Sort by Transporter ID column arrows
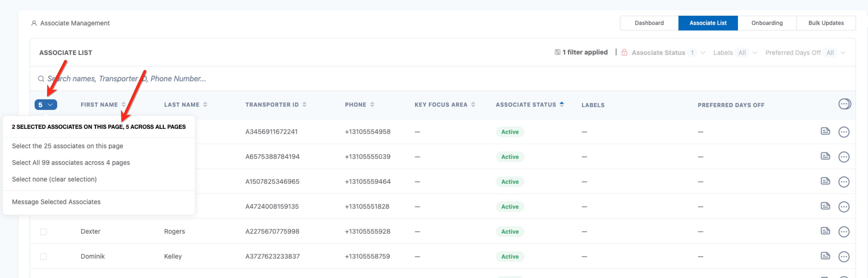This screenshot has height=278, width=868. point(304,105)
